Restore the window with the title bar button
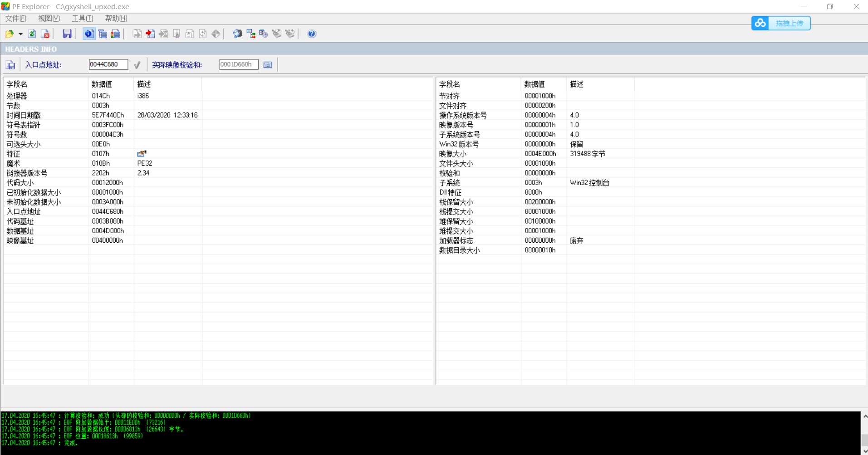Viewport: 868px width, 455px height. pos(830,6)
